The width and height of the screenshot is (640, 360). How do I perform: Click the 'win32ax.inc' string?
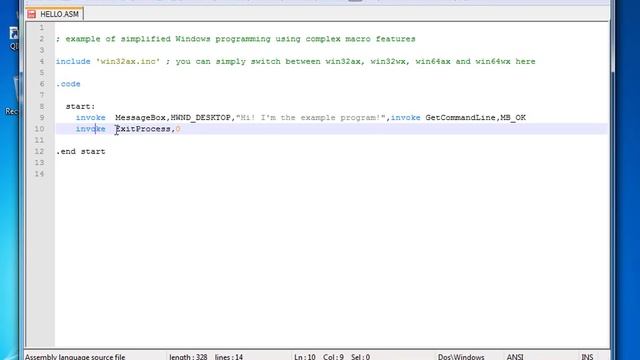(128, 62)
